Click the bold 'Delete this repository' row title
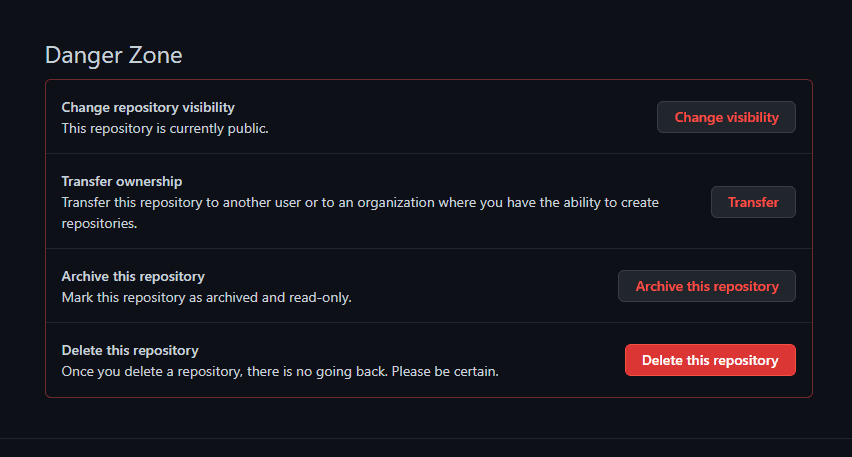Screen dimensions: 852x457 (x=130, y=350)
